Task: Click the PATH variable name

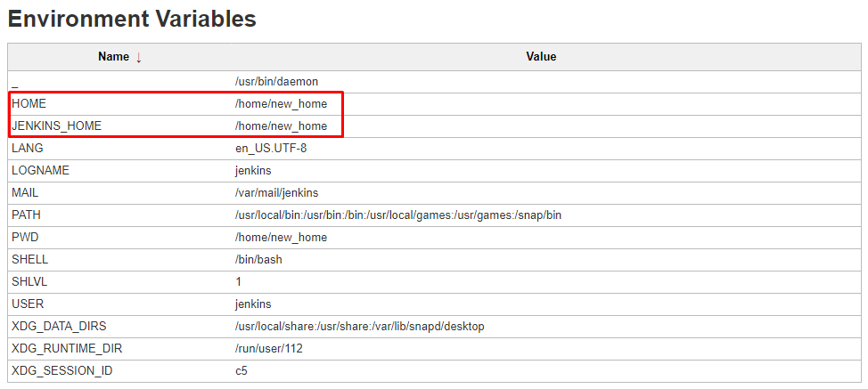Action: 27,215
